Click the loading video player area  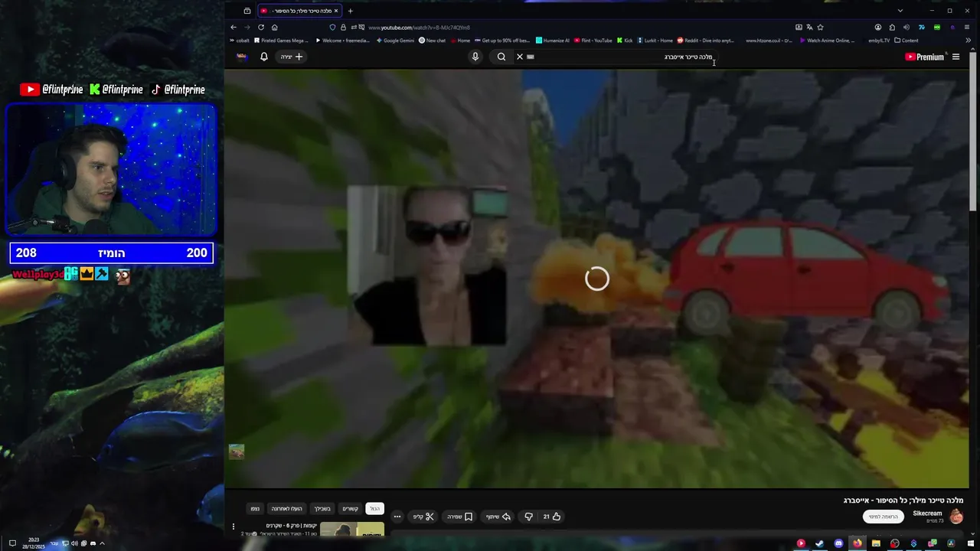[x=596, y=279]
